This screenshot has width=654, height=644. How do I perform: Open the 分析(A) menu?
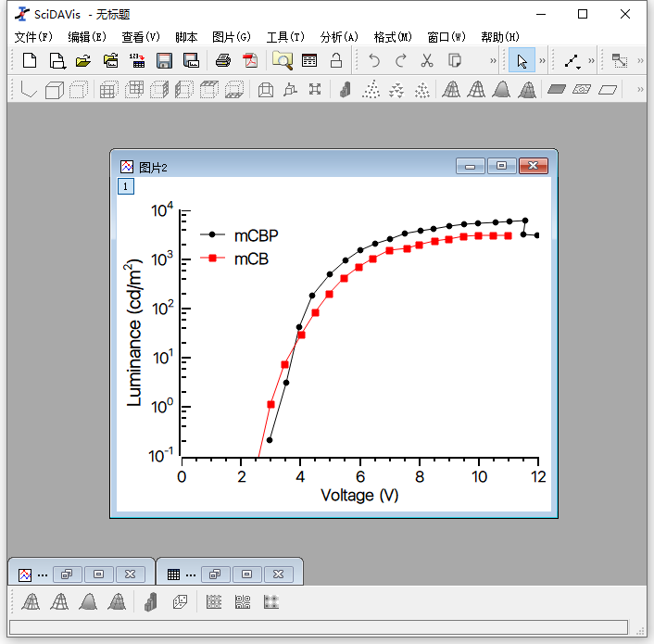click(338, 37)
